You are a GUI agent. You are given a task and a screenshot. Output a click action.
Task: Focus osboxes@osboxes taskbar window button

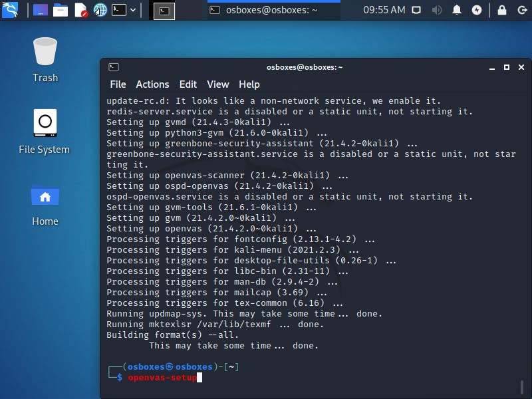pos(274,10)
